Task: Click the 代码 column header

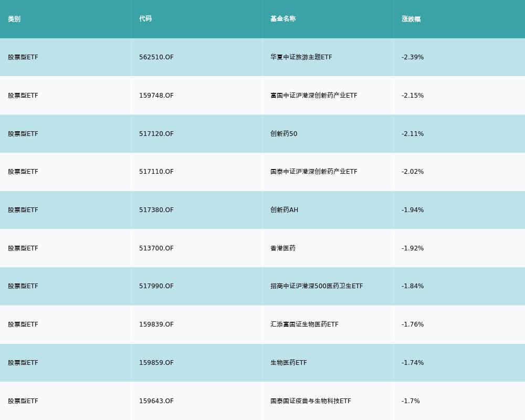Action: [145, 19]
